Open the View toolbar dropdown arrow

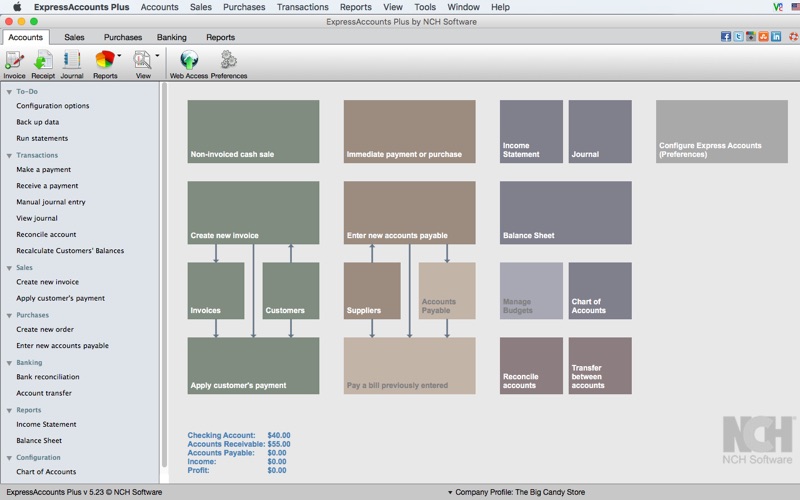(157, 56)
